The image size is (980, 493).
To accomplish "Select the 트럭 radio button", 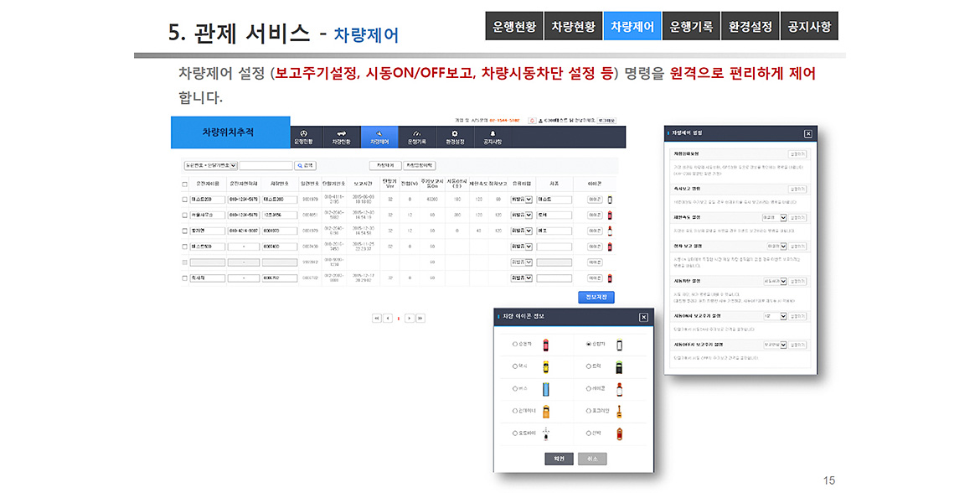I will [588, 366].
